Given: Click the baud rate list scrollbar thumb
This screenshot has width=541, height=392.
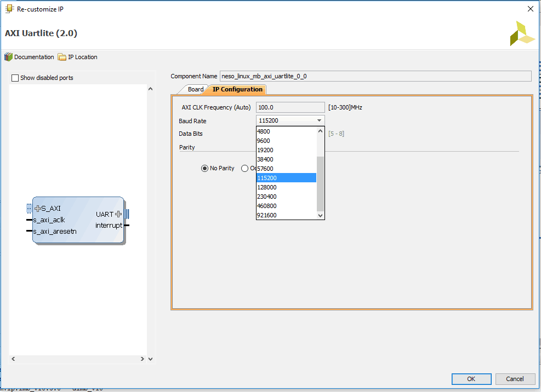Looking at the screenshot, I should (321, 183).
